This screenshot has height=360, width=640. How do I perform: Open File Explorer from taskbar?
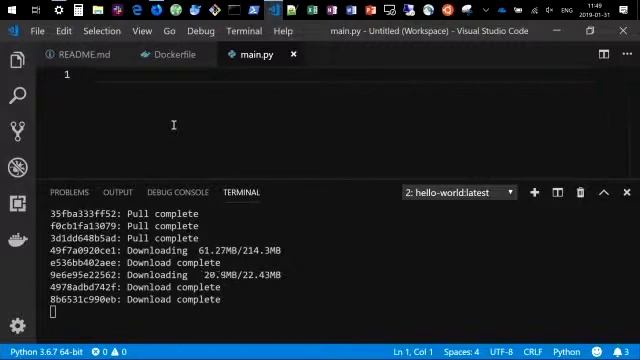(98, 10)
